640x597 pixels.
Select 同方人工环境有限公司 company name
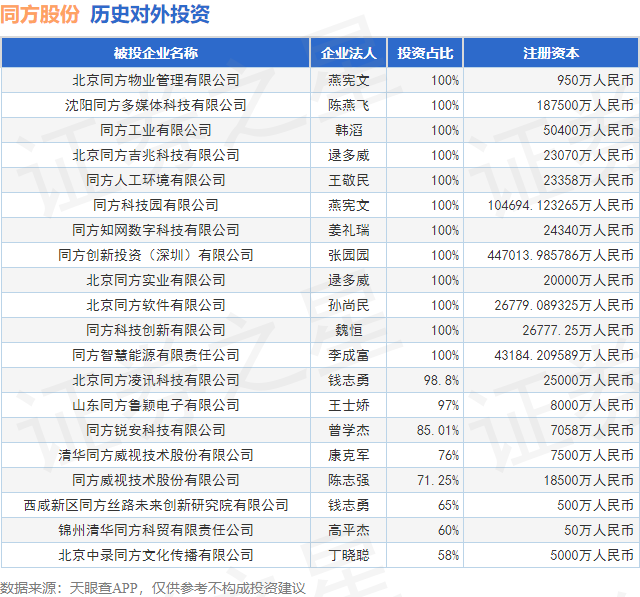156,180
